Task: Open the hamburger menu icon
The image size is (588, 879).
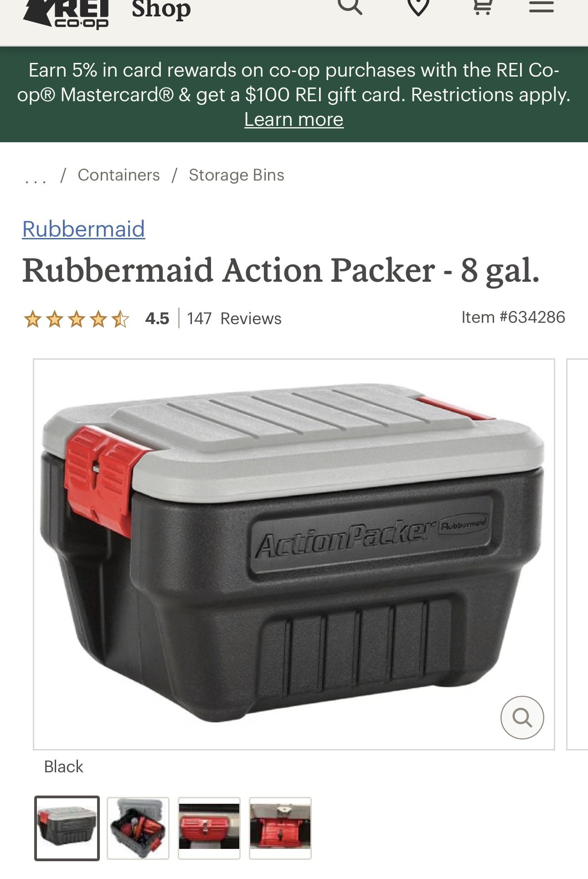Action: point(541,6)
